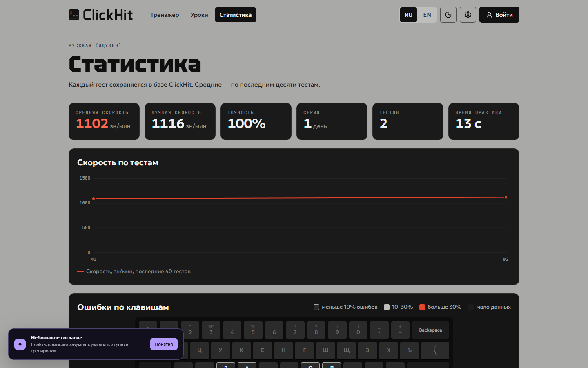The image size is (588, 368).
Task: Click the Войти login button
Action: click(499, 15)
